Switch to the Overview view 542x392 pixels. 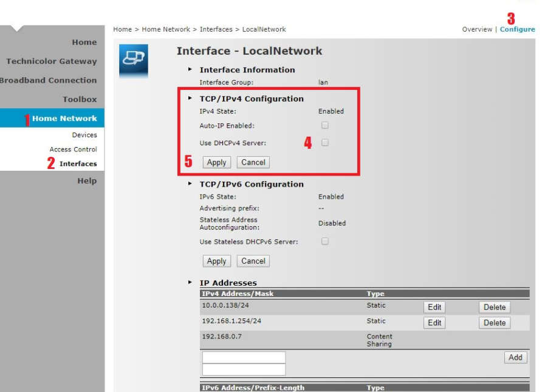click(x=478, y=29)
